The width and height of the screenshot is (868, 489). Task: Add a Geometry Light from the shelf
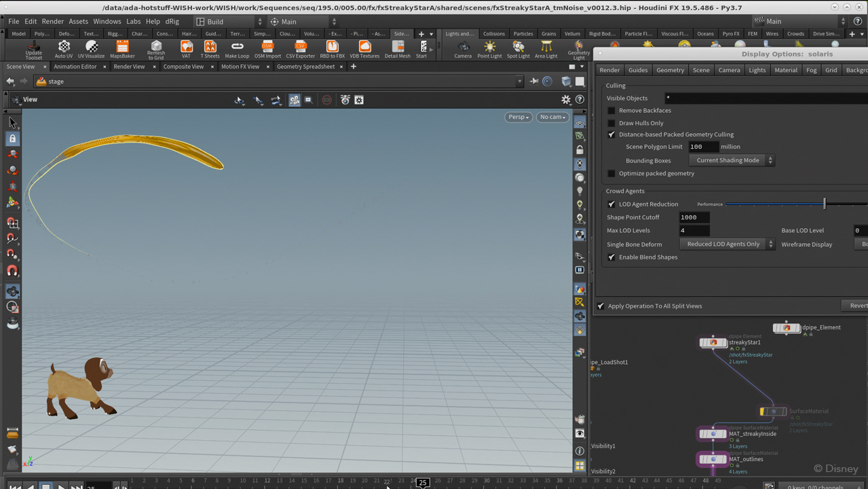coord(579,50)
